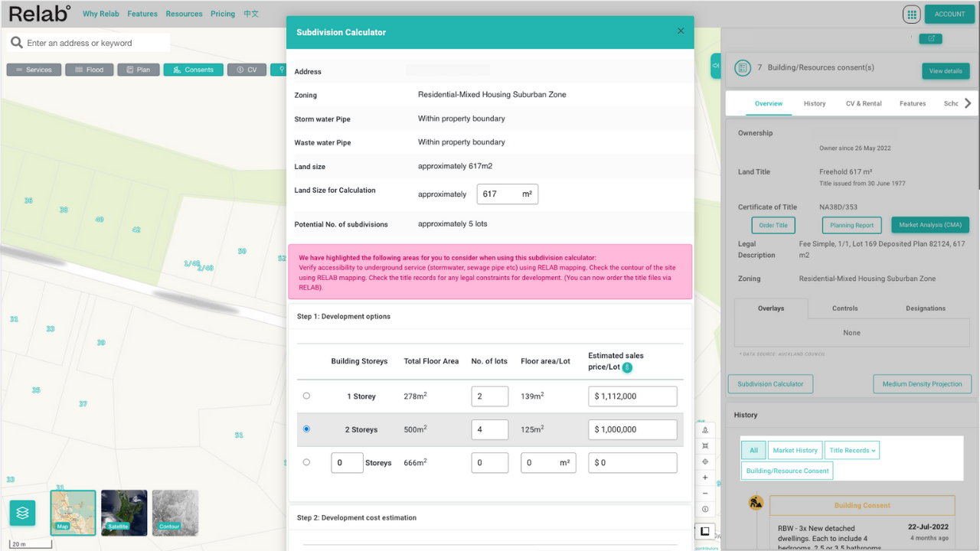Expand more tabs with right chevron arrow
980x551 pixels.
point(968,103)
